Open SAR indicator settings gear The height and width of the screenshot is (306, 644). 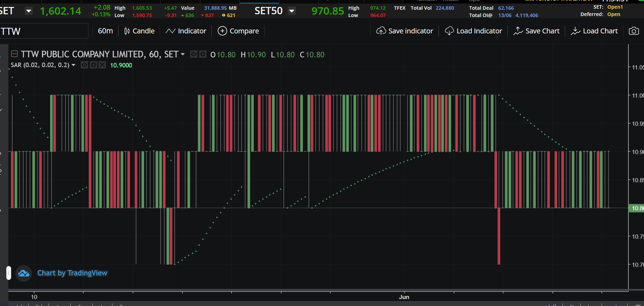[93, 65]
